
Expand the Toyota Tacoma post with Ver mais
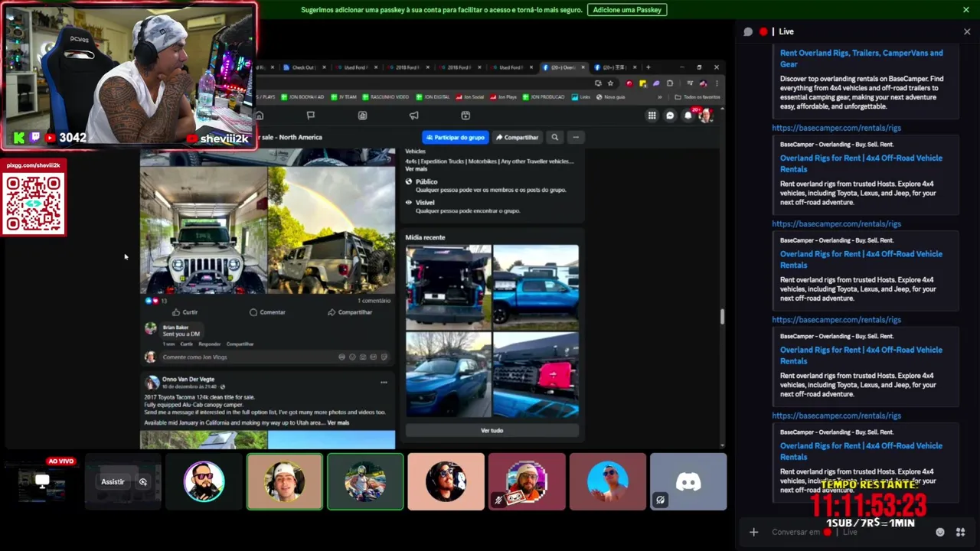(338, 422)
